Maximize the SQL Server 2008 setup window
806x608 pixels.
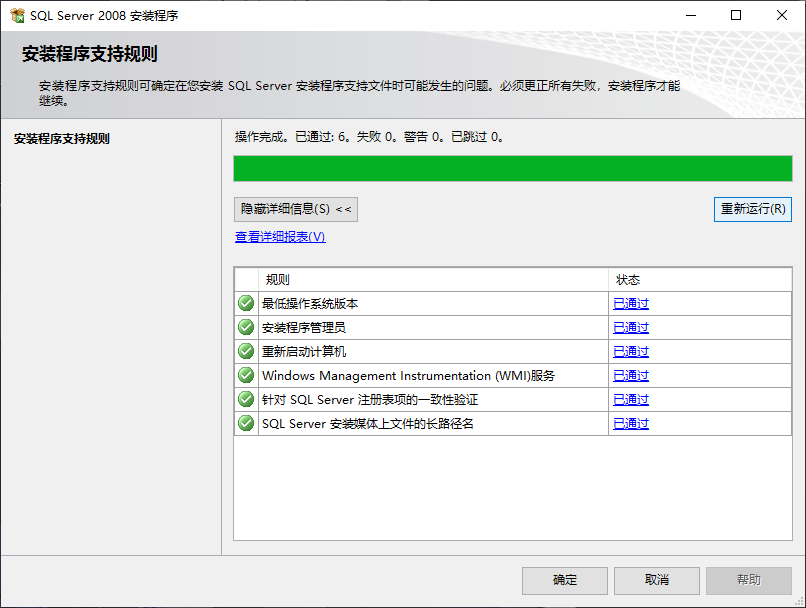736,15
